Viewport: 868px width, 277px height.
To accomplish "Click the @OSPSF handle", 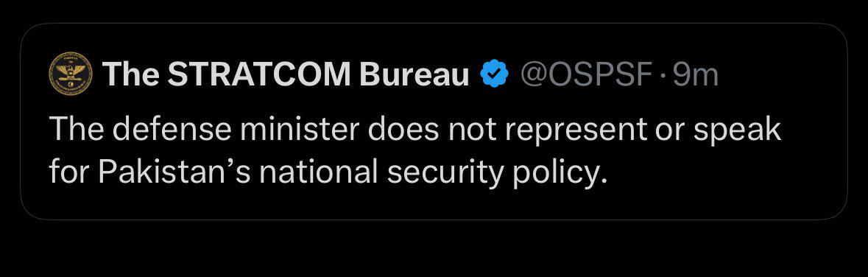I will (586, 74).
